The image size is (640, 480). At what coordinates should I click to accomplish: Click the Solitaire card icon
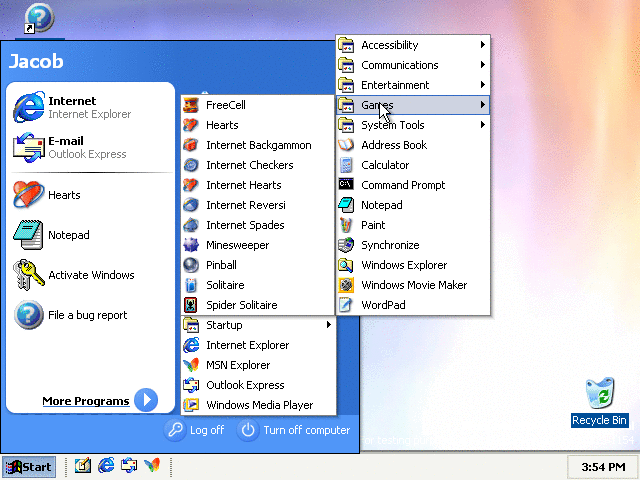[x=191, y=285]
